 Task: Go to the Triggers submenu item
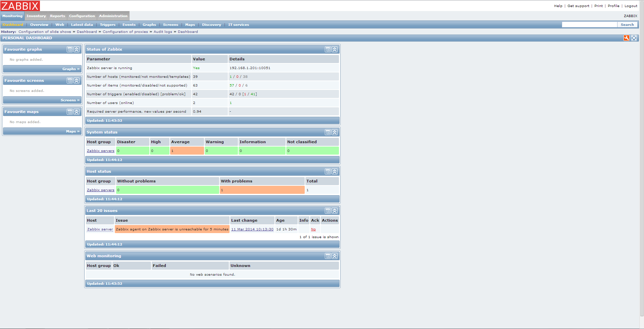pos(107,25)
